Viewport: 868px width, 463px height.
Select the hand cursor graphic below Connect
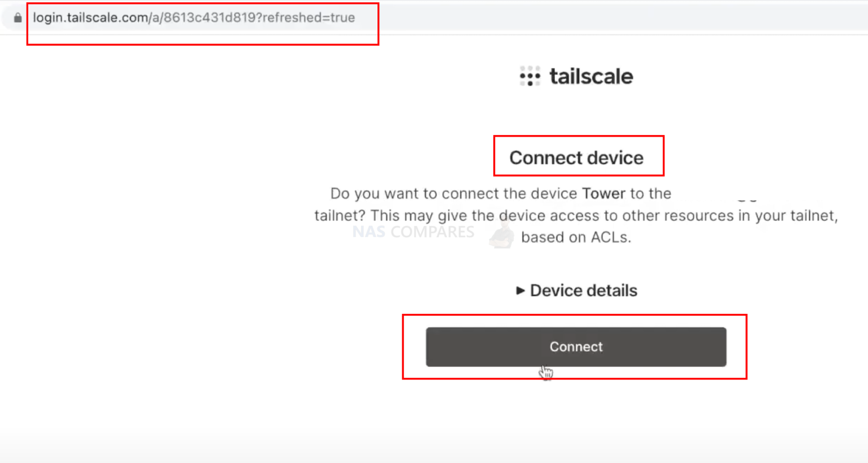click(x=546, y=372)
